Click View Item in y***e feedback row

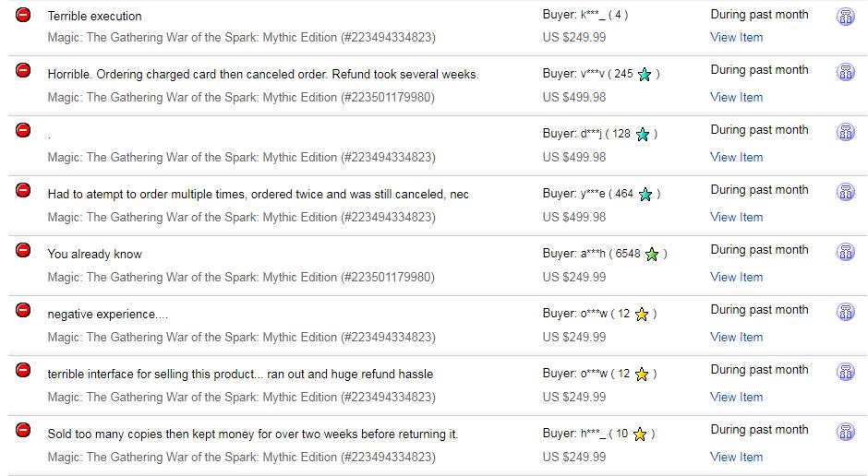click(x=736, y=217)
